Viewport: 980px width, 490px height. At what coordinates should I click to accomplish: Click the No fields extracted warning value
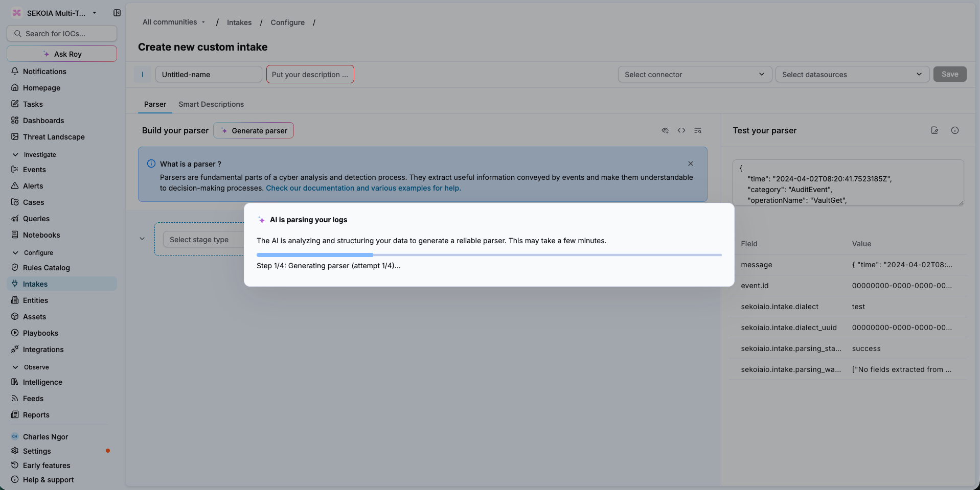coord(901,369)
